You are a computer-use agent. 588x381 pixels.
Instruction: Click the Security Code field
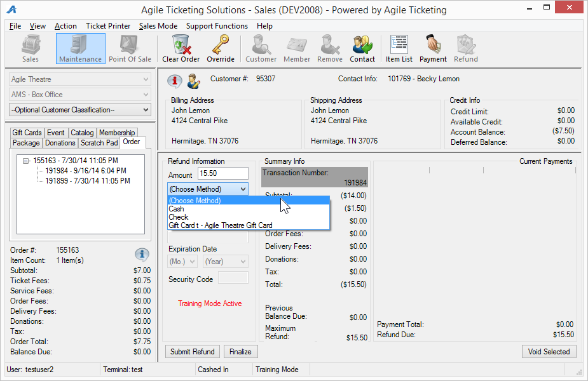pos(233,278)
